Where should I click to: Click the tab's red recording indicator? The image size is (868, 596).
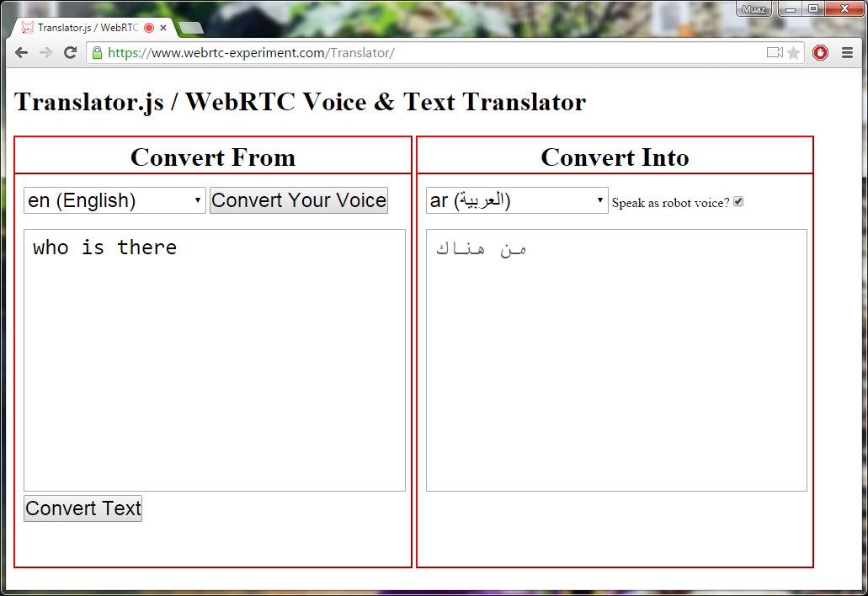pos(149,28)
